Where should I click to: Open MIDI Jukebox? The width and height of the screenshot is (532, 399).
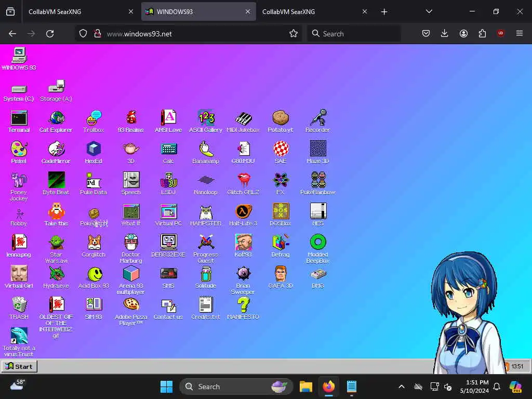coord(243,121)
